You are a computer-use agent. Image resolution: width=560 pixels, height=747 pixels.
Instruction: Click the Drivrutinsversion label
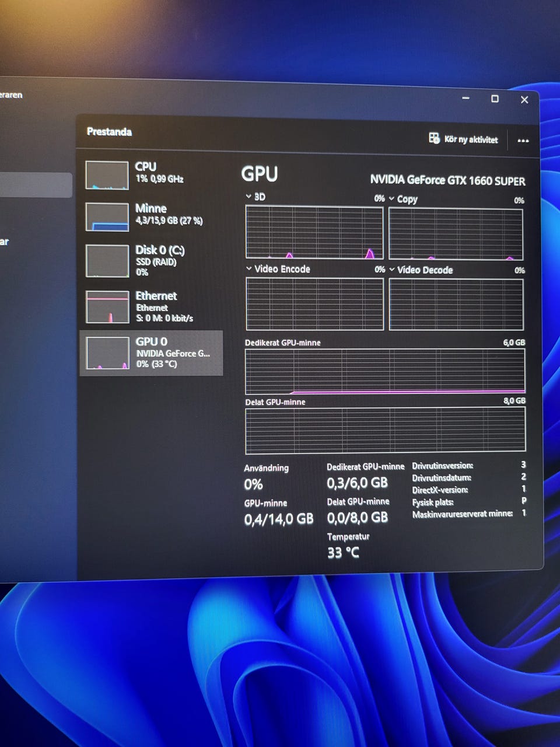[442, 466]
